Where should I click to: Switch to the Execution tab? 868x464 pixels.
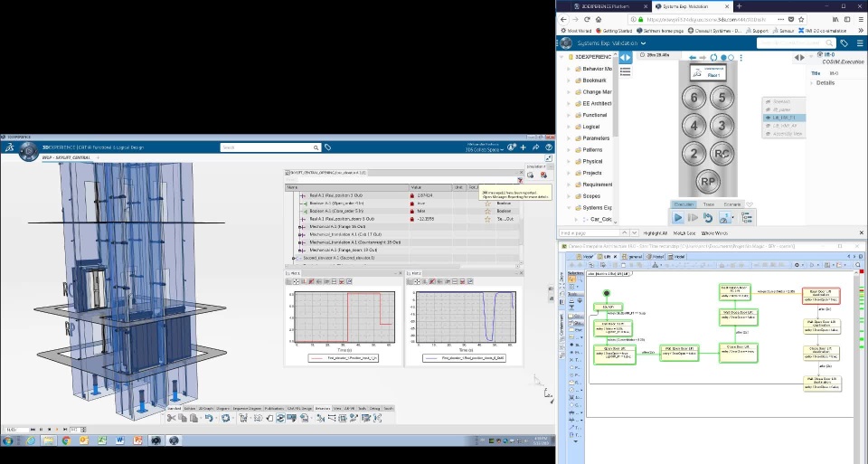[684, 204]
